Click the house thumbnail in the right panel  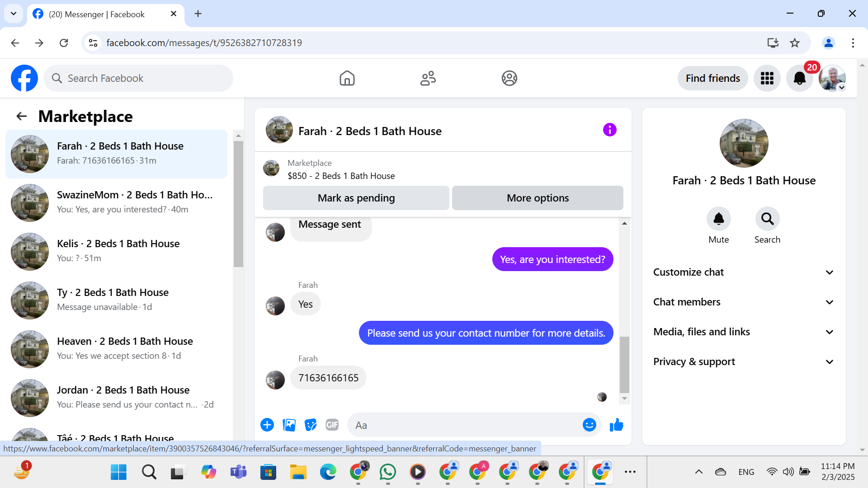click(744, 143)
